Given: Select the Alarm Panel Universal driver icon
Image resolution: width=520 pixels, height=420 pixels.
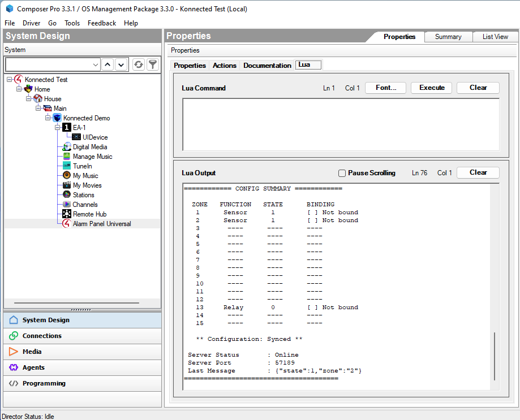Looking at the screenshot, I should (68, 223).
